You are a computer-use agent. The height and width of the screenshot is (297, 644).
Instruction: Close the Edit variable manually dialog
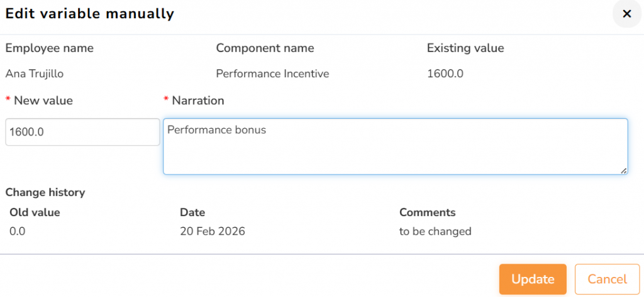(626, 14)
